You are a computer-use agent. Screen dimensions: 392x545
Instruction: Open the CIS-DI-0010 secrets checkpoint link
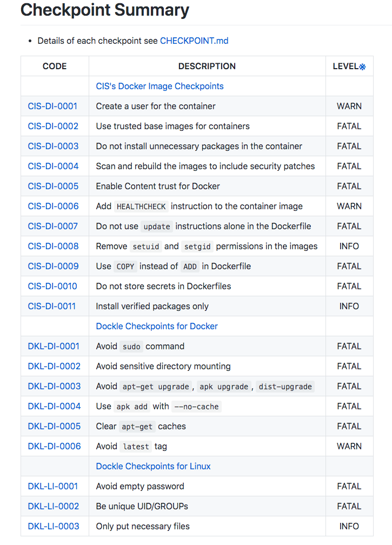(52, 287)
